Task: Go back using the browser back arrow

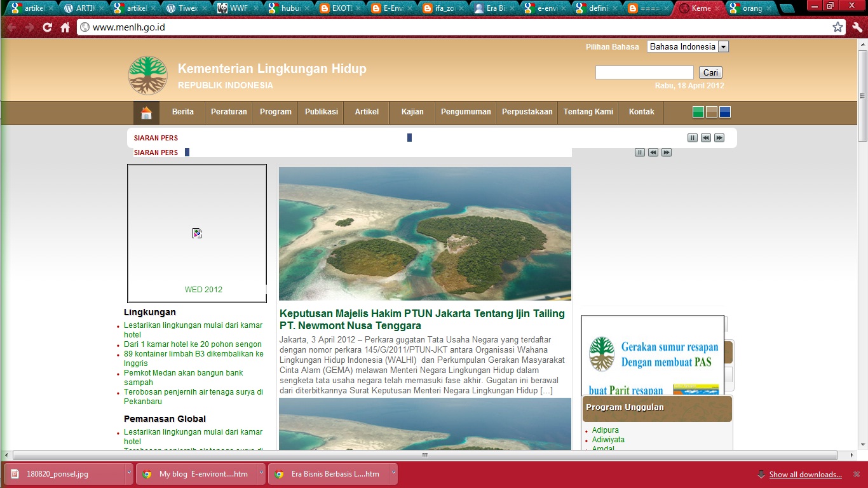Action: click(11, 27)
